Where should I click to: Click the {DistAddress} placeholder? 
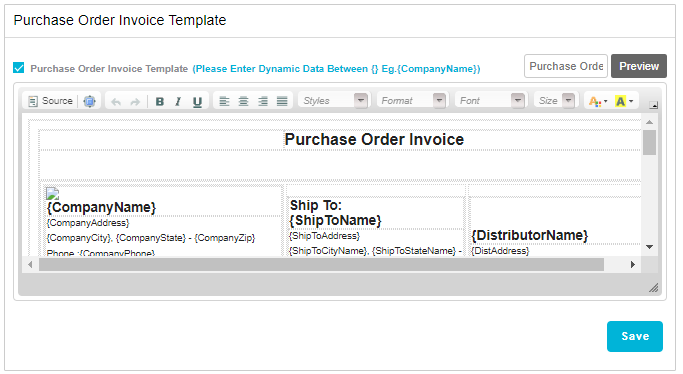tap(500, 251)
